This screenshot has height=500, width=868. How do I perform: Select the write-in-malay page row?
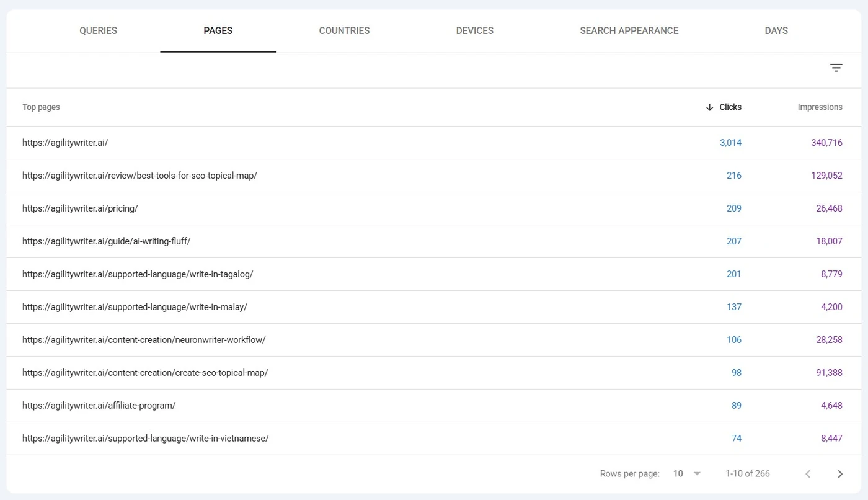coord(434,307)
